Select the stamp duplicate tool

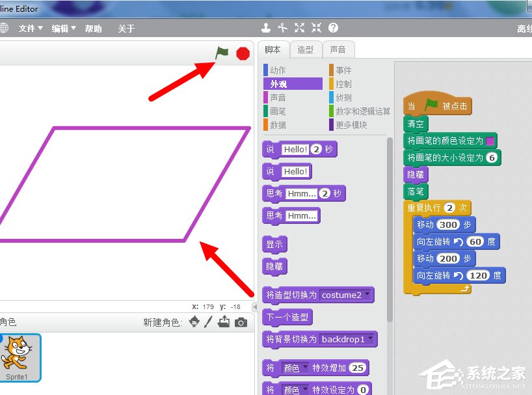[266, 28]
